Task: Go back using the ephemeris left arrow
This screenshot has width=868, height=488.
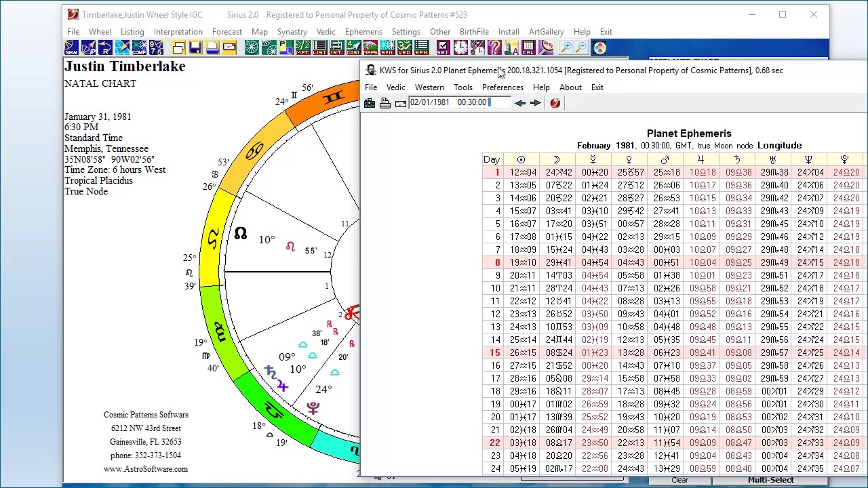Action: (x=520, y=103)
